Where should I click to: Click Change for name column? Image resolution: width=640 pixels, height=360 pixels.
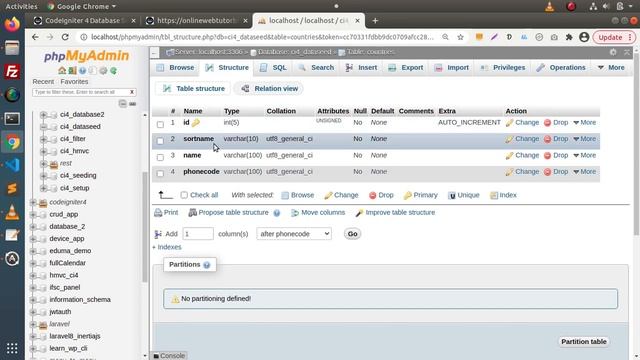pyautogui.click(x=522, y=155)
